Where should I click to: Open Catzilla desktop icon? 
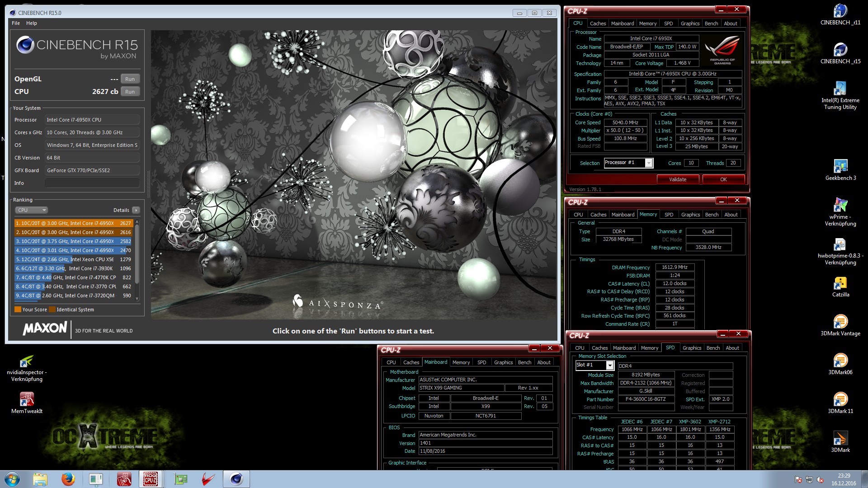pos(840,286)
